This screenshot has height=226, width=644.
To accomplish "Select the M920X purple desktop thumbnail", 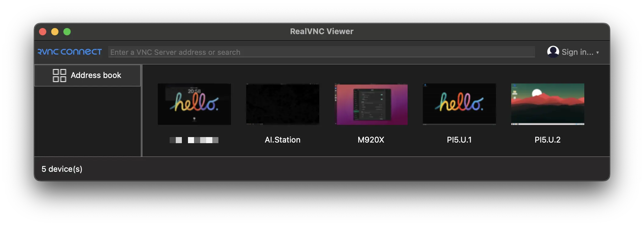I will tap(371, 104).
